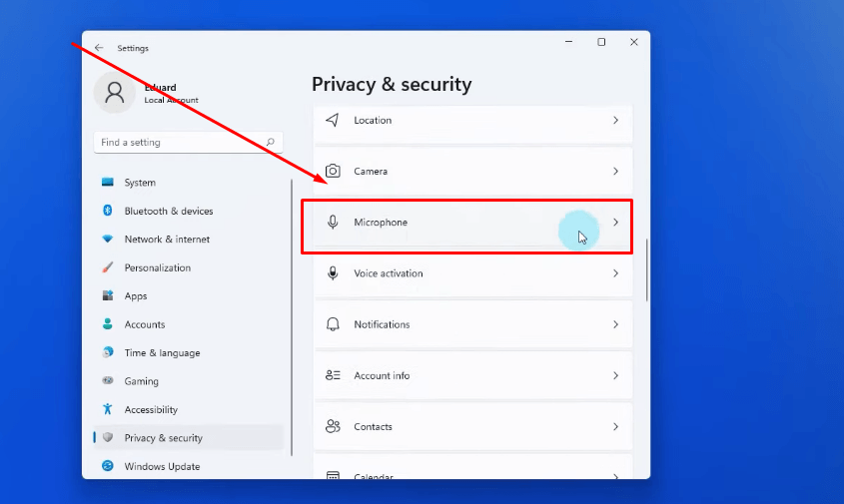Screen dimensions: 844x504
Task: Click the Personalization brush icon
Action: pos(108,267)
